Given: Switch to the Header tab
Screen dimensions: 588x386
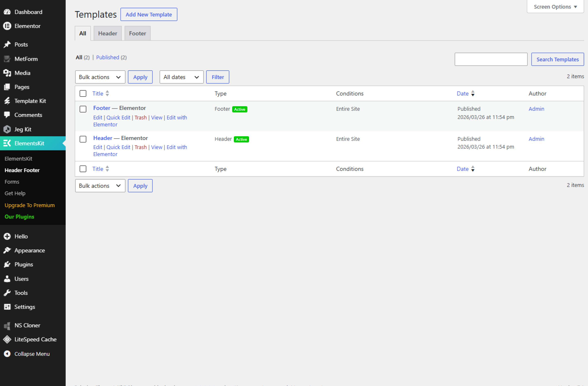Looking at the screenshot, I should (x=107, y=33).
